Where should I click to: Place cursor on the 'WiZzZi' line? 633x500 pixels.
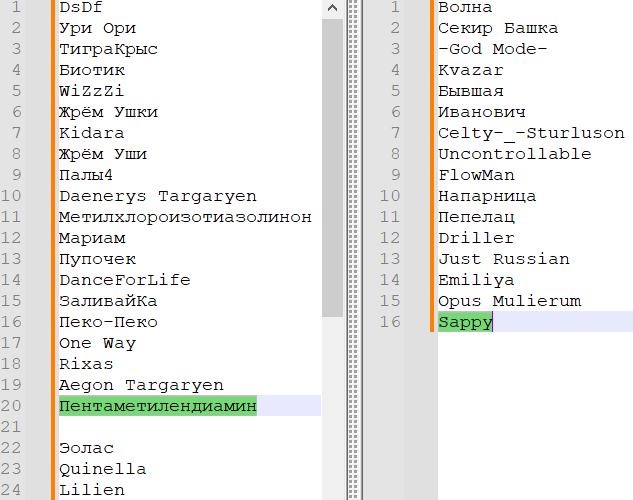91,91
